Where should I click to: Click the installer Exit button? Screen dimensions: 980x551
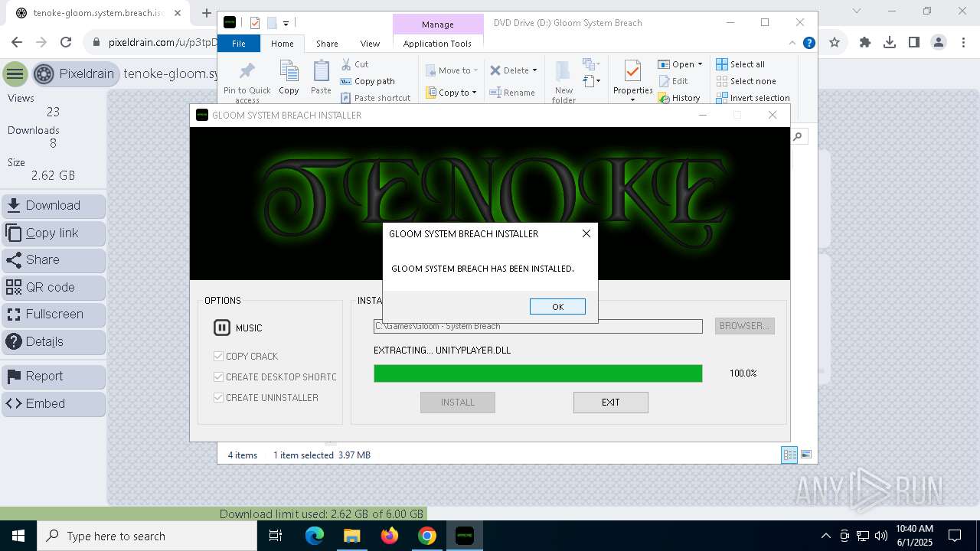coord(610,402)
